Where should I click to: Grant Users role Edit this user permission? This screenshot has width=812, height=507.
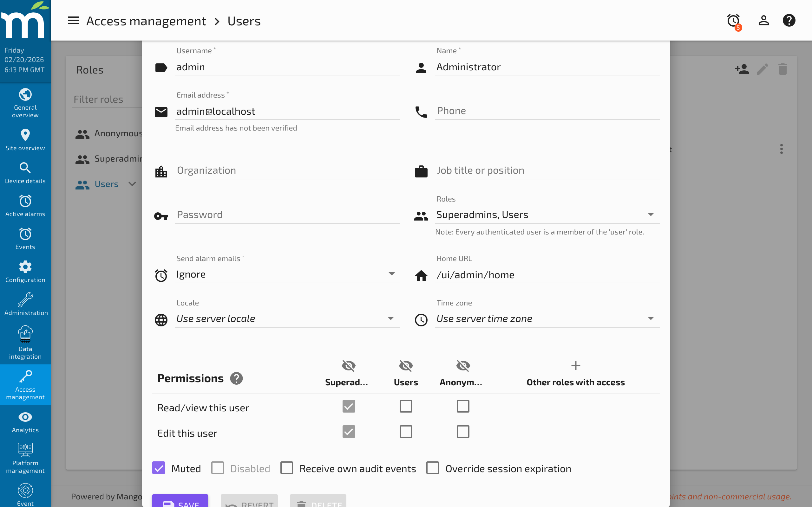pos(405,432)
